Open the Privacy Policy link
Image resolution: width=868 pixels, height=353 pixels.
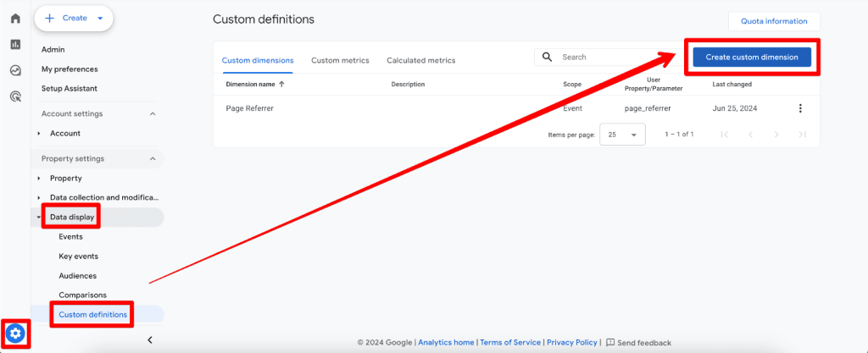[572, 343]
